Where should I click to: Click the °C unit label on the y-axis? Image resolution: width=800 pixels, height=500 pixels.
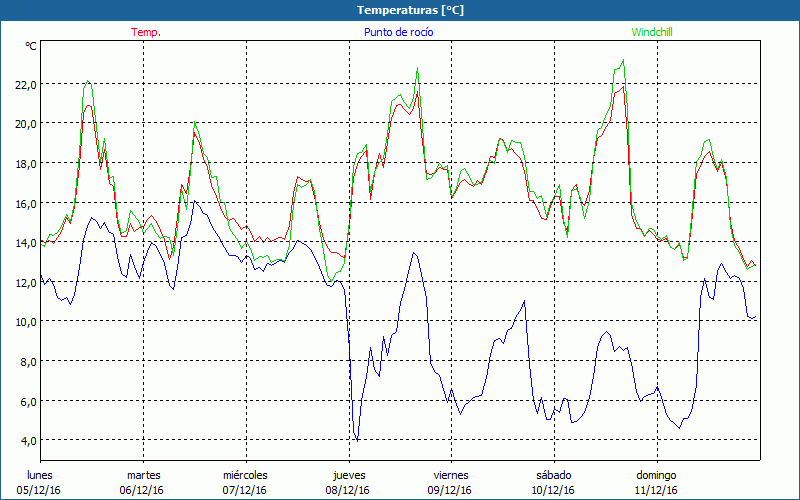click(31, 46)
